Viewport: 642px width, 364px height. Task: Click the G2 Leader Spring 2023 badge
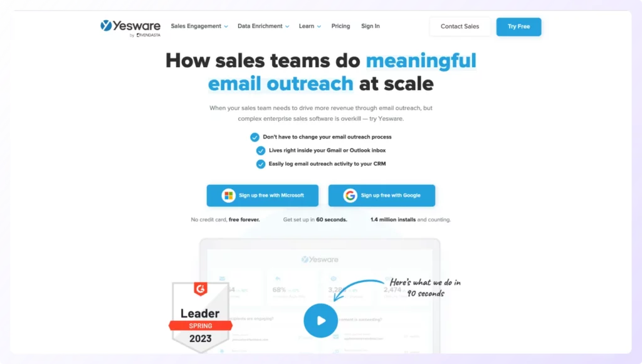200,316
